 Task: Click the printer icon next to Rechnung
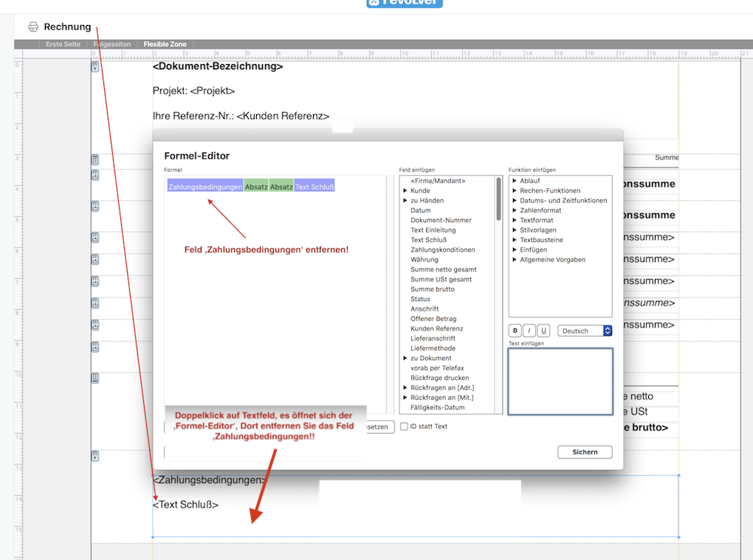tap(33, 27)
